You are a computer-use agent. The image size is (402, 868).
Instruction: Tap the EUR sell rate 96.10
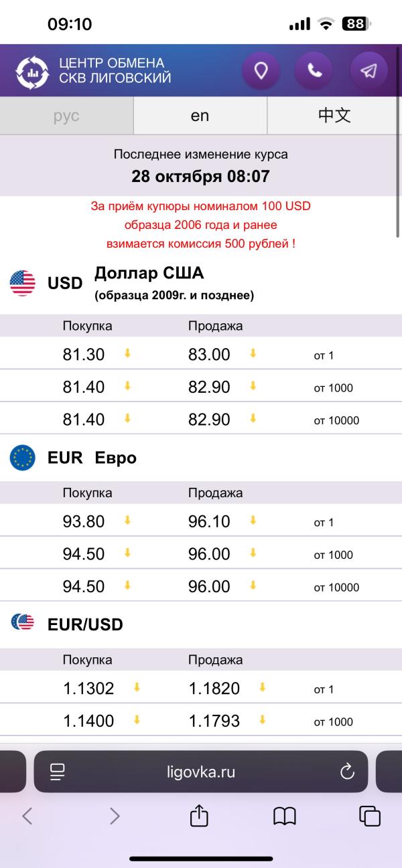(x=209, y=521)
